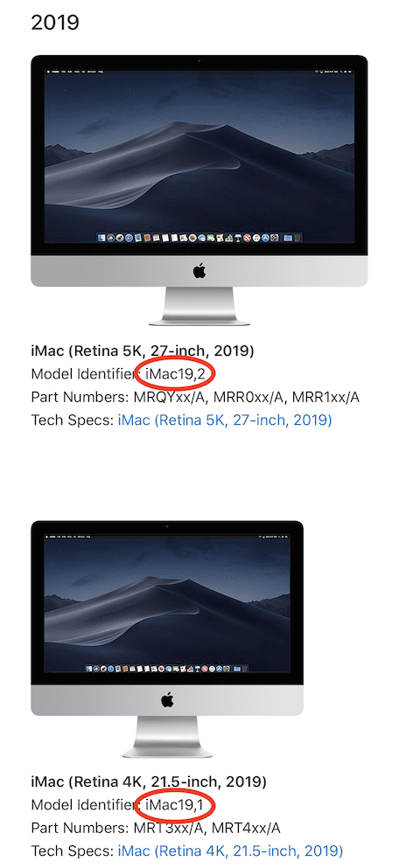The height and width of the screenshot is (868, 420).
Task: Click the aluminum stand of the 27-inch iMac
Action: pos(199,306)
